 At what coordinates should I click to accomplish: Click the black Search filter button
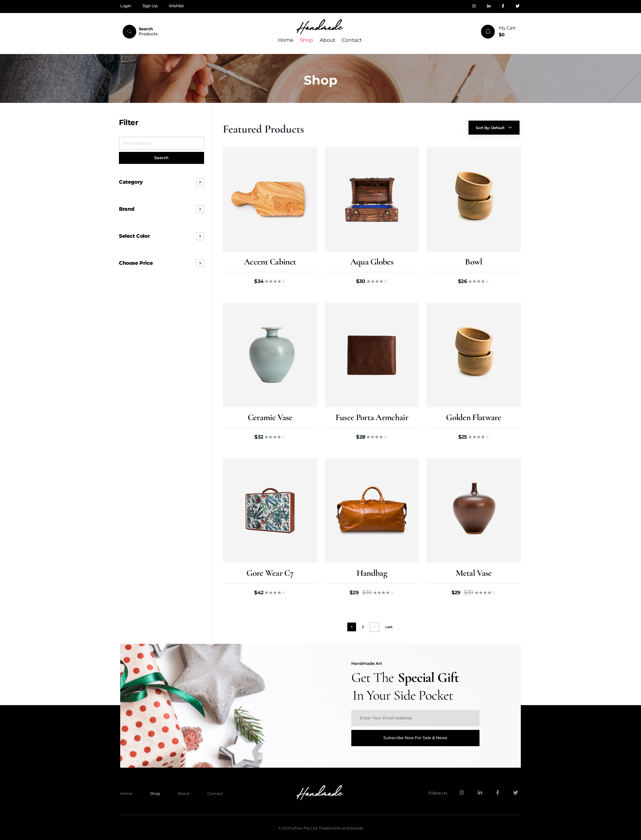pos(162,158)
